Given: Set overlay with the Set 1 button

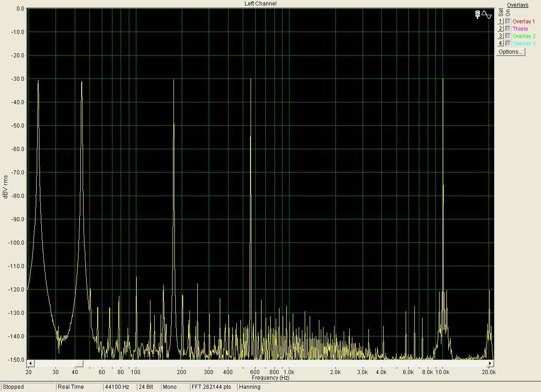Looking at the screenshot, I should (500, 22).
